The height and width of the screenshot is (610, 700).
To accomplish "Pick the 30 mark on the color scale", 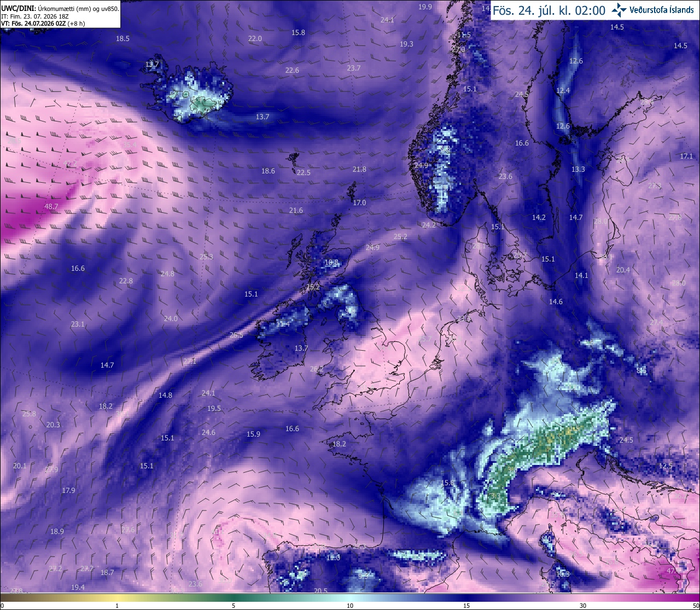I will click(583, 606).
